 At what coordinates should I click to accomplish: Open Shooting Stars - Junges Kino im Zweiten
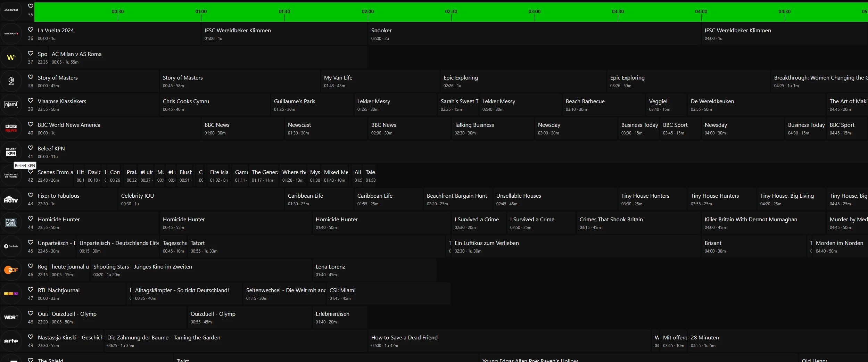click(x=201, y=270)
